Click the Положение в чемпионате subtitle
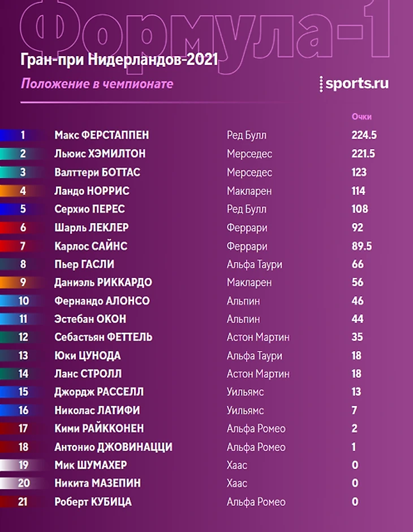This screenshot has height=532, width=413. pos(97,84)
